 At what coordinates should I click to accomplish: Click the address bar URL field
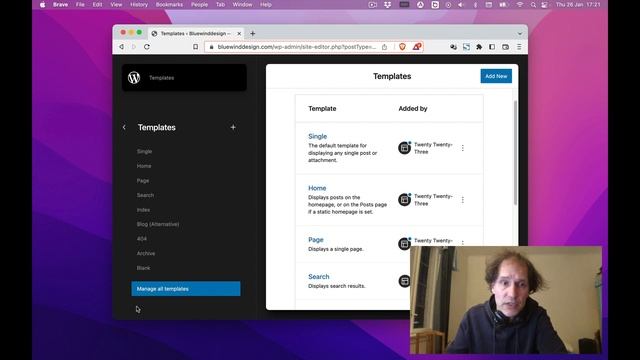[297, 47]
